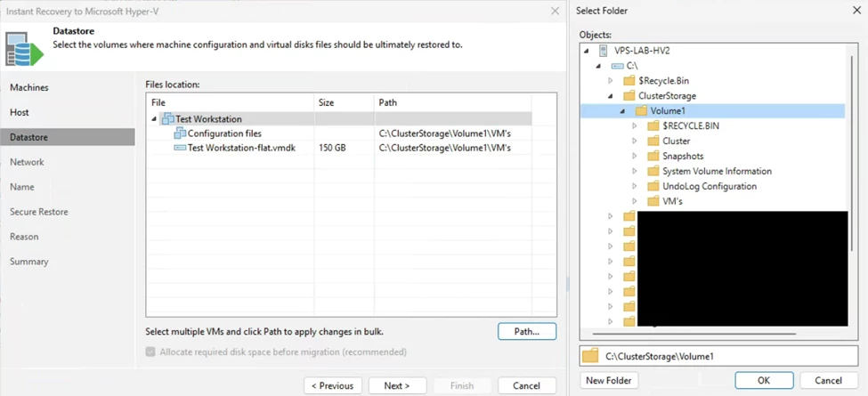Select the Snapshots folder icon

click(653, 156)
